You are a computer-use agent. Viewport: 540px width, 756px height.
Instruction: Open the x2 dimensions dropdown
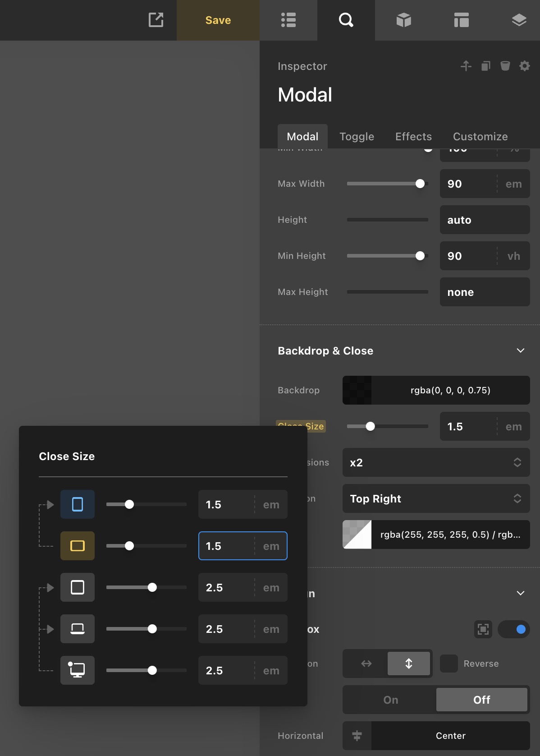[x=436, y=462]
